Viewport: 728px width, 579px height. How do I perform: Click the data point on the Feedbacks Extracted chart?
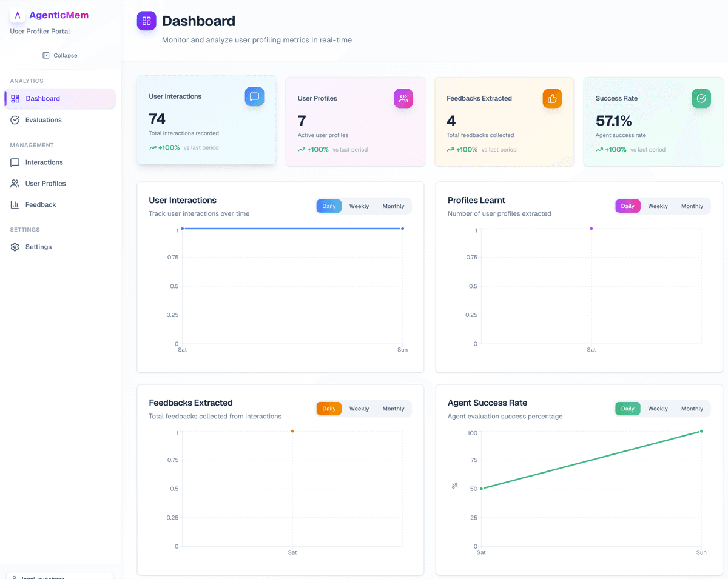(x=292, y=431)
